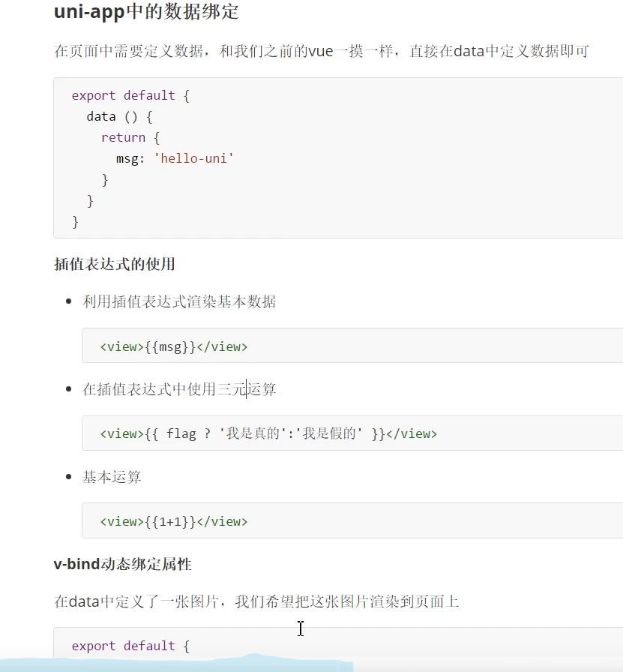
Task: Click the subheading '插值表达式的使用'
Action: pos(115,263)
